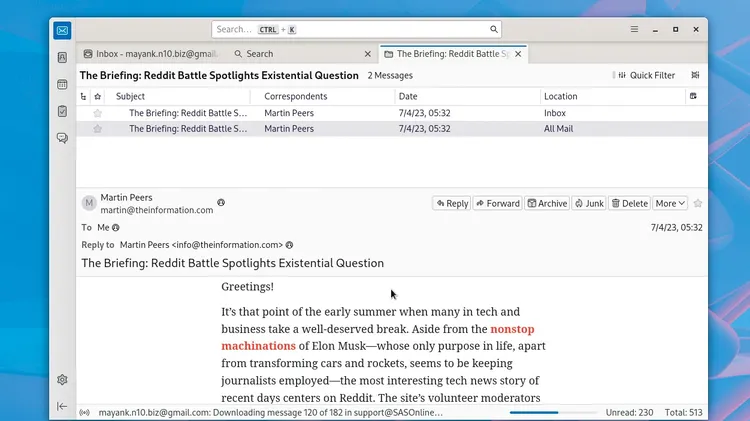Toggle threaded view column icon
The image size is (750, 421).
(x=83, y=96)
